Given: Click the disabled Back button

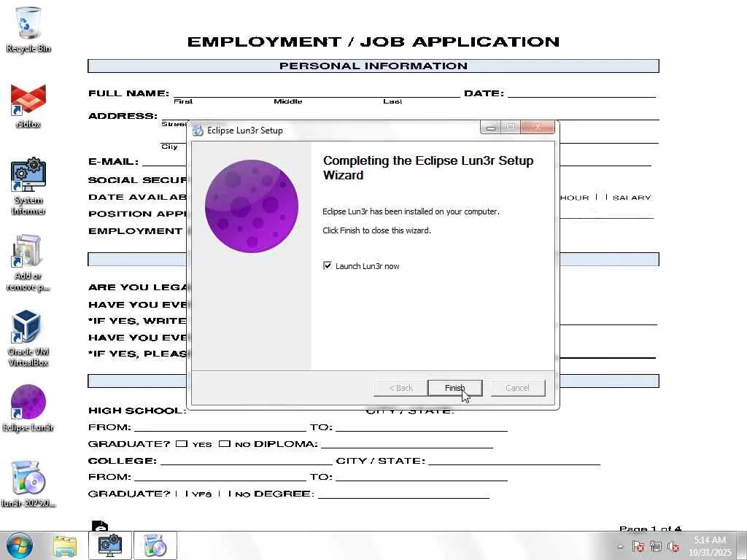Looking at the screenshot, I should 400,388.
